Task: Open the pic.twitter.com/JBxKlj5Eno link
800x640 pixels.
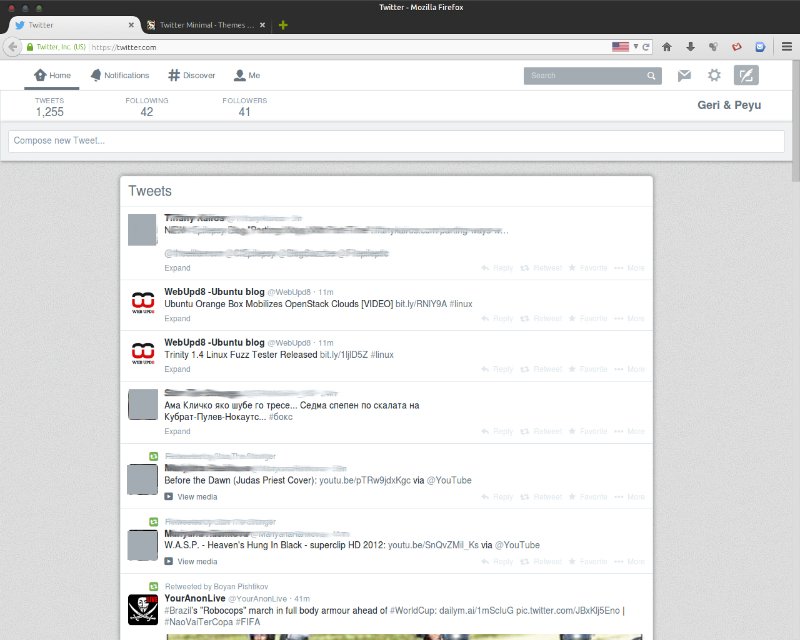Action: point(568,610)
